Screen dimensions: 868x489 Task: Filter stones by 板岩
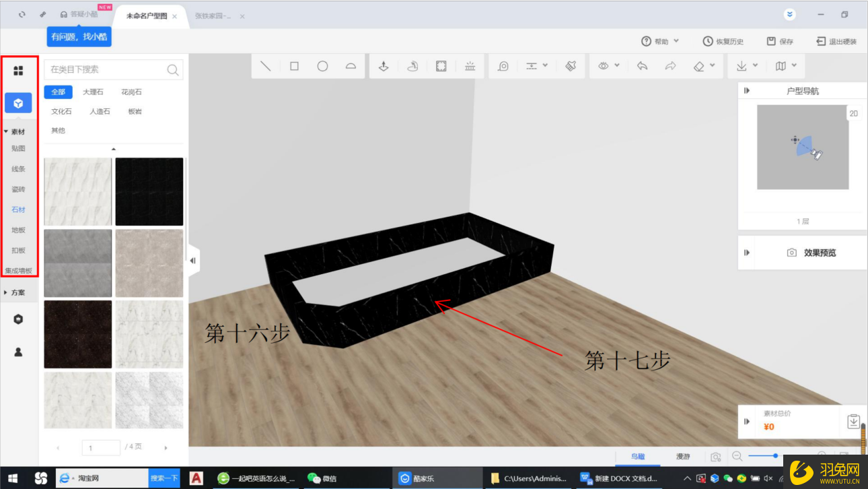coord(135,111)
